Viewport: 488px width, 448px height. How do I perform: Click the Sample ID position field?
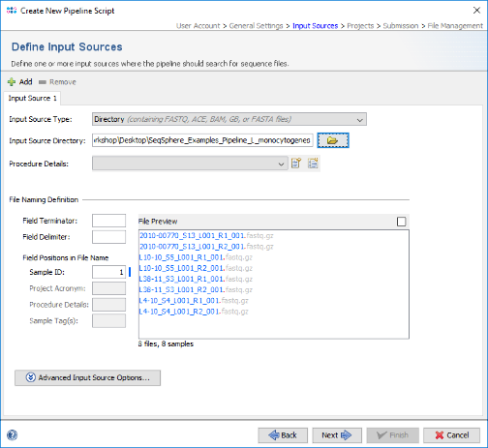point(108,272)
